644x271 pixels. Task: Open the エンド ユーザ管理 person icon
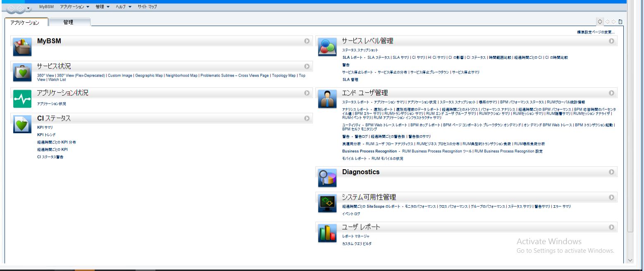click(327, 99)
